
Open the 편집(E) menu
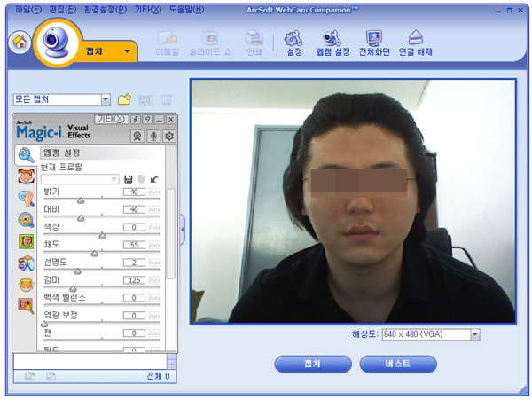click(63, 9)
